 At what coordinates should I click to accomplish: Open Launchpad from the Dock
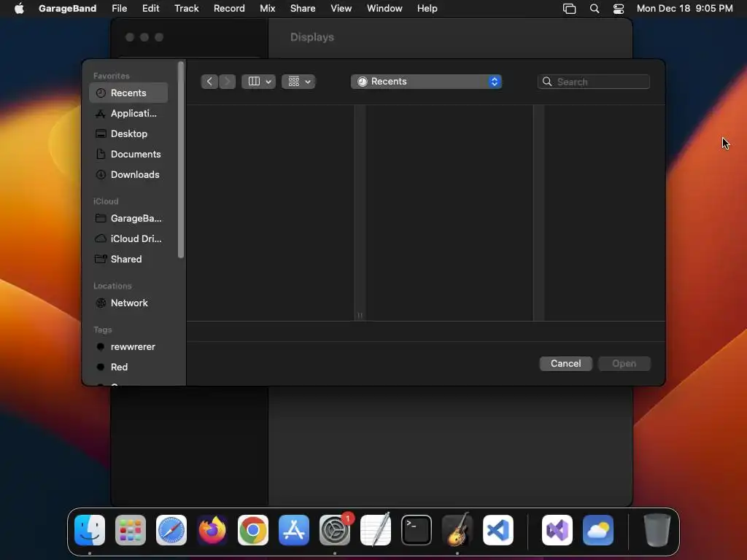[x=131, y=530]
